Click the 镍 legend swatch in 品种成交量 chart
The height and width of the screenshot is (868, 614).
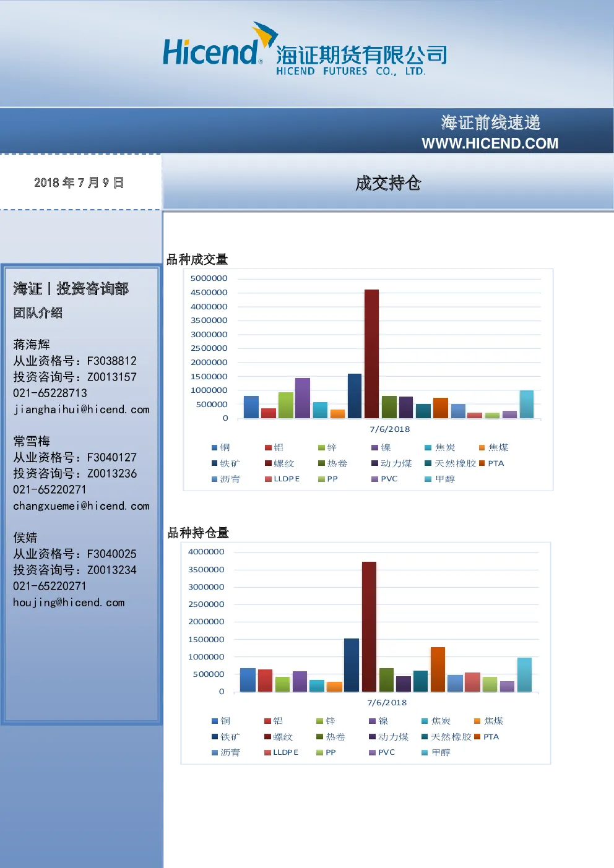tap(374, 448)
